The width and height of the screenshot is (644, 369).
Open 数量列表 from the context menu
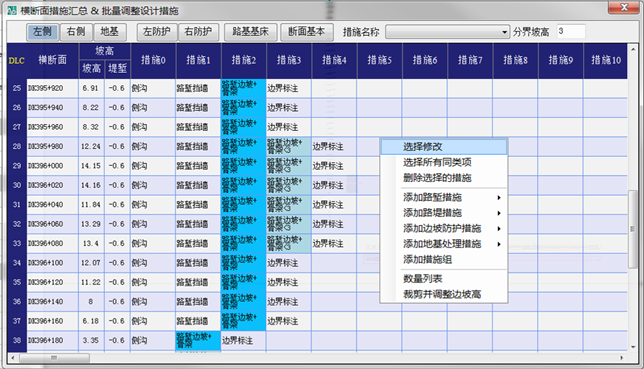(x=444, y=279)
